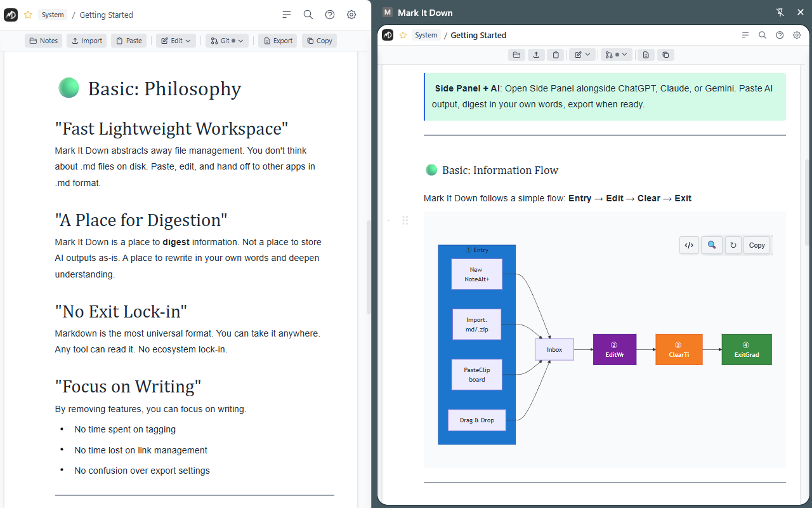Open the Getting Started breadcrumb in the side panel
The height and width of the screenshot is (508, 812).
[478, 35]
